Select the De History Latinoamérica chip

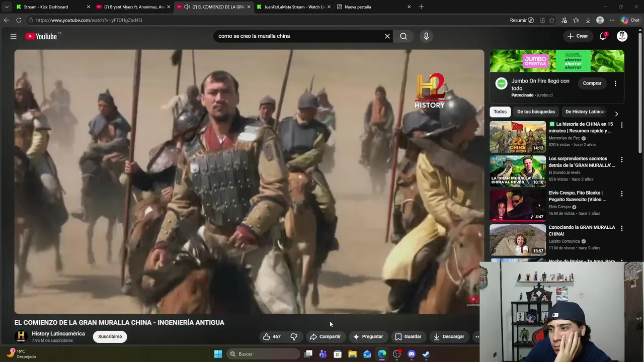(586, 112)
